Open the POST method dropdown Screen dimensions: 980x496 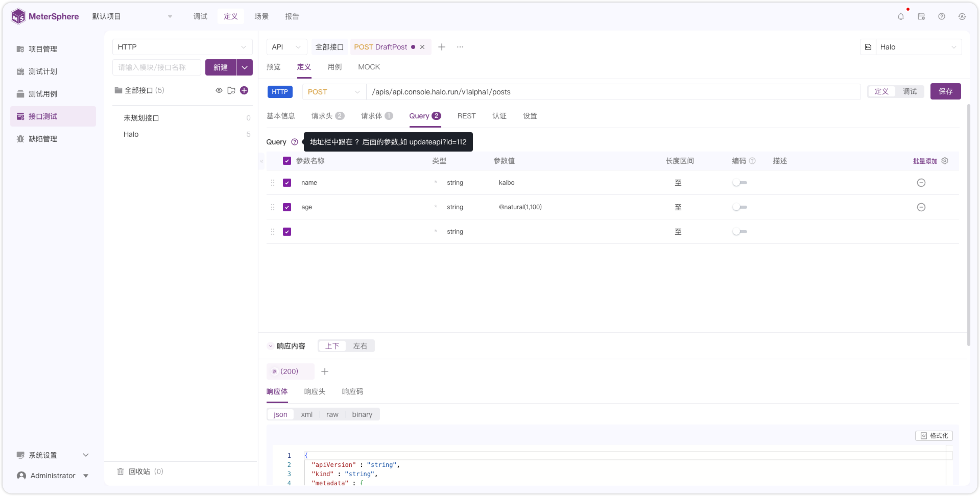(334, 92)
